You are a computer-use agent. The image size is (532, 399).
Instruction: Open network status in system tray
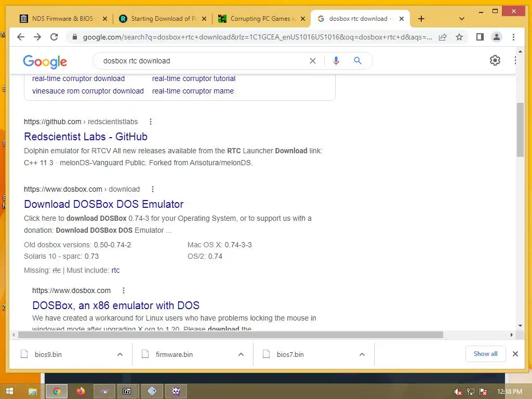[471, 392]
